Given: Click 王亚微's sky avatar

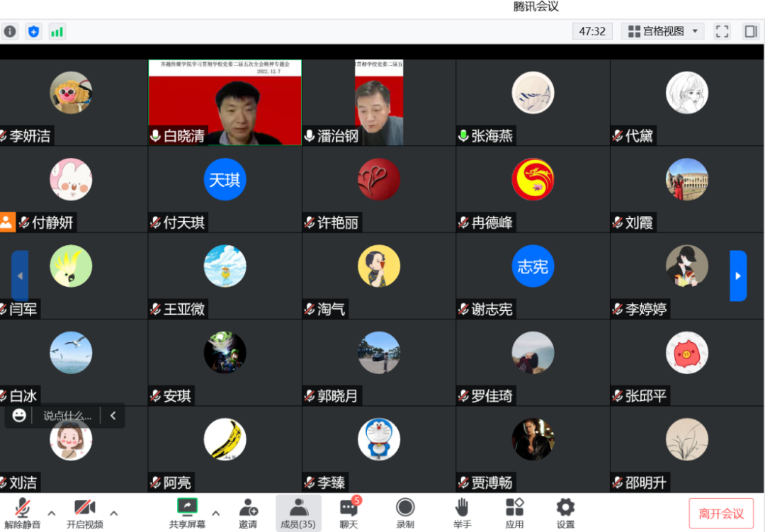Looking at the screenshot, I should click(x=225, y=266).
